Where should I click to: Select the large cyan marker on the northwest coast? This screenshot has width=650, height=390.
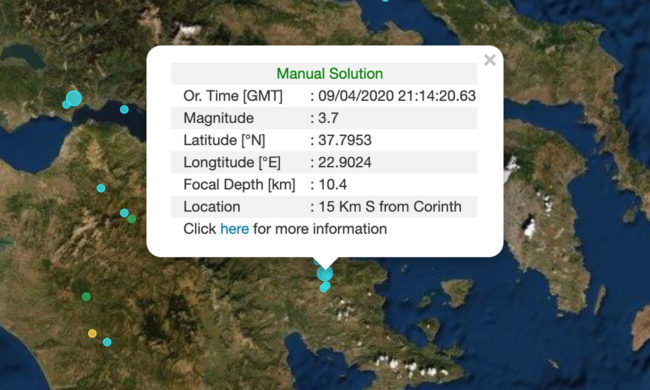74,98
